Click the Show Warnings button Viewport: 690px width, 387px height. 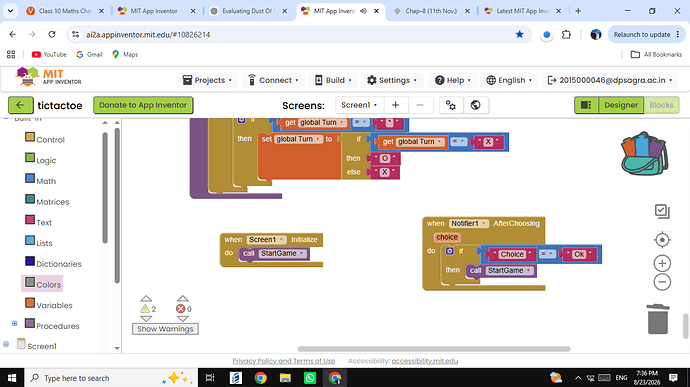point(165,329)
